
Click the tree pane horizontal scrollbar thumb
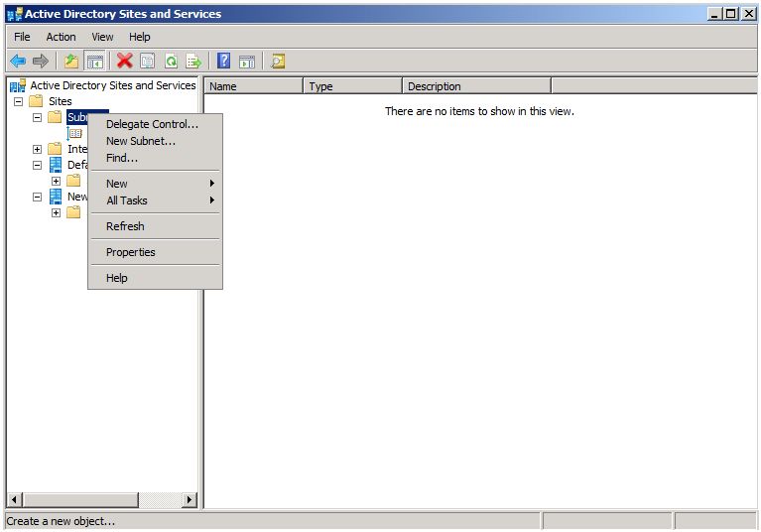click(x=80, y=499)
